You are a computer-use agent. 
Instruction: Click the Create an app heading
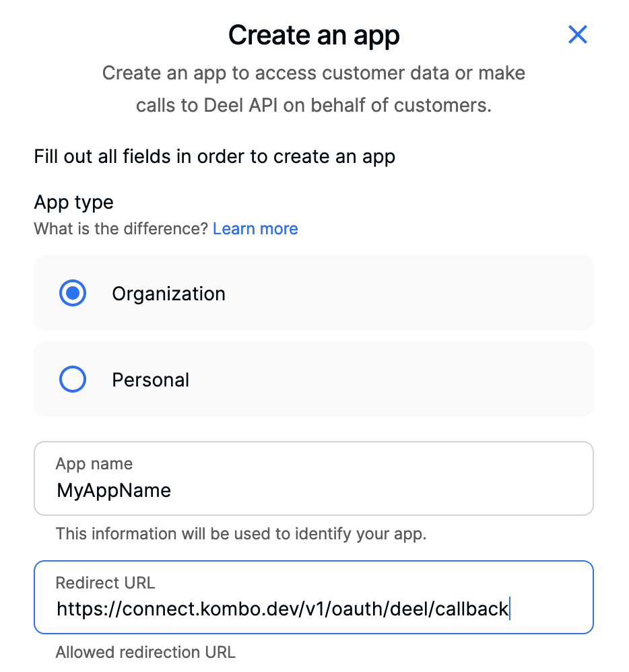pyautogui.click(x=314, y=35)
